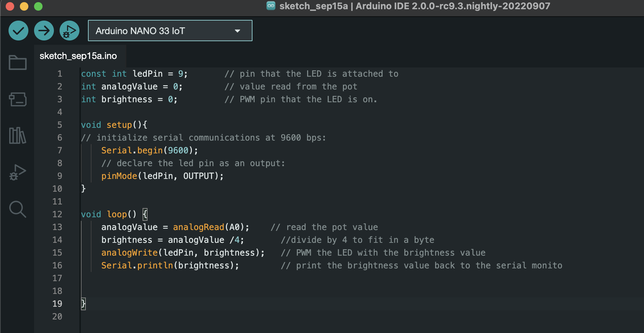
Task: Open the Library Manager sidebar icon
Action: tap(18, 136)
